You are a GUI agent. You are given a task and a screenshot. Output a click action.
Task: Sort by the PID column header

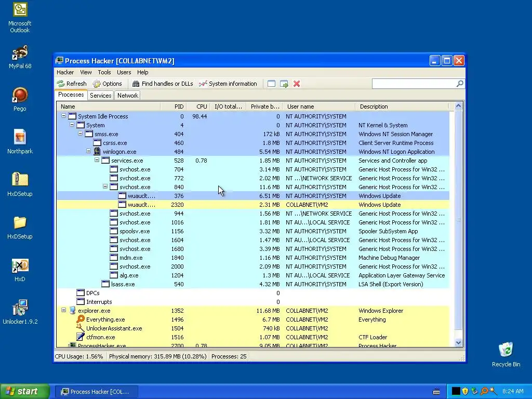click(x=174, y=107)
